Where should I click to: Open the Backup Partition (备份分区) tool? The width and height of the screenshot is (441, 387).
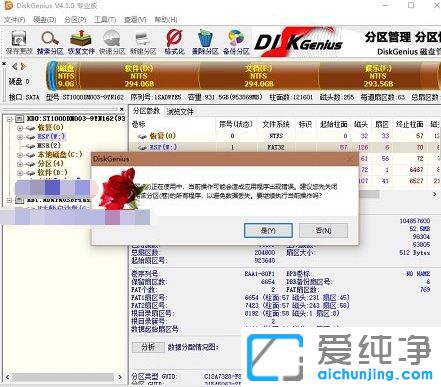[236, 42]
